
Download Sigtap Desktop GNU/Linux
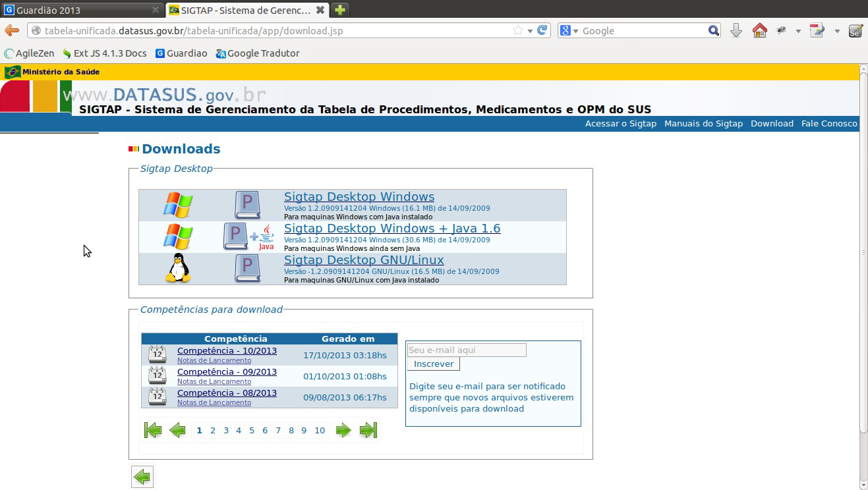[x=364, y=260]
